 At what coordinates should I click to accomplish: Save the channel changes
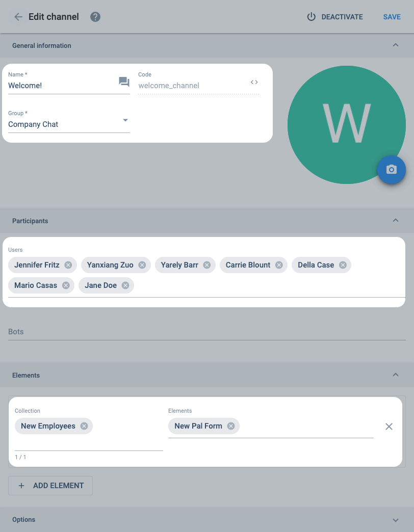(x=392, y=17)
